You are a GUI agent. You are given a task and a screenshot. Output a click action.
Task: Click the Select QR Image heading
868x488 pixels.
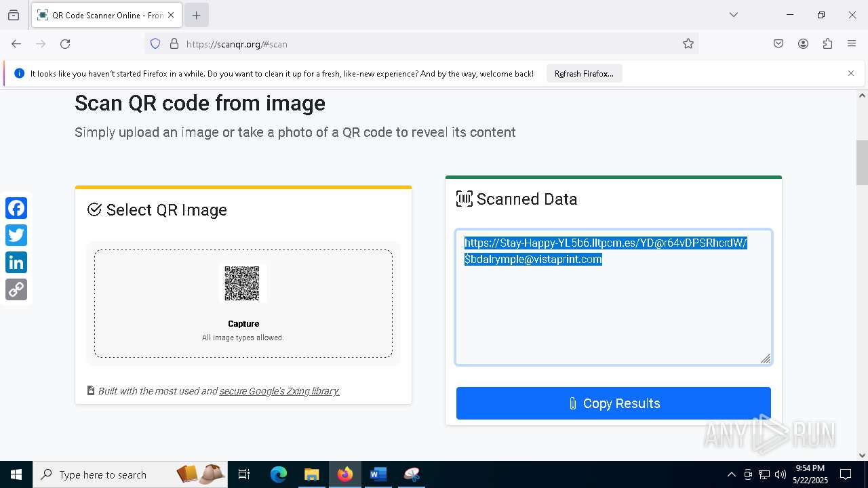tap(167, 210)
